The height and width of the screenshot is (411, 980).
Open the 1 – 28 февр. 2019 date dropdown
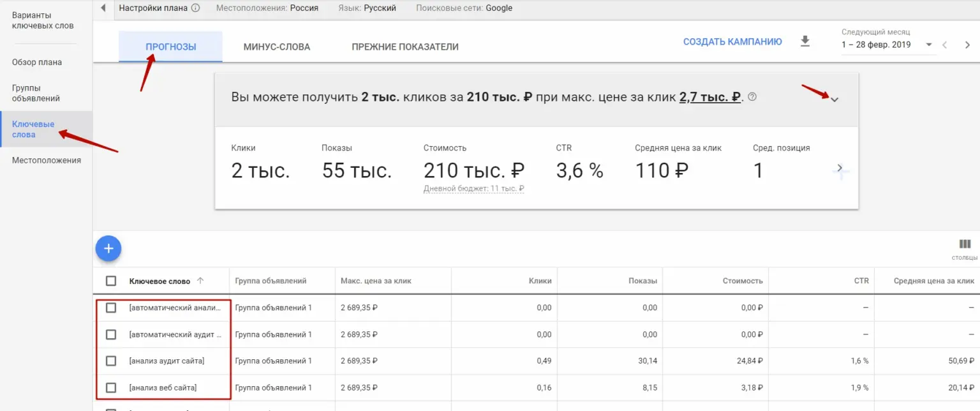[878, 45]
